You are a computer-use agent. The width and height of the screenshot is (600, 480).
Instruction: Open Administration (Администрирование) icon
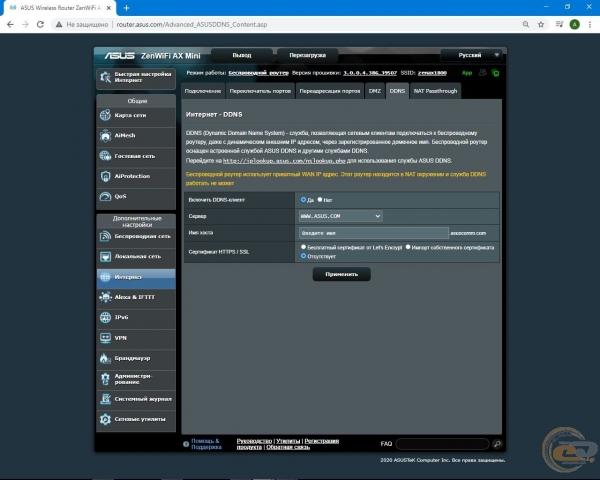click(x=105, y=379)
